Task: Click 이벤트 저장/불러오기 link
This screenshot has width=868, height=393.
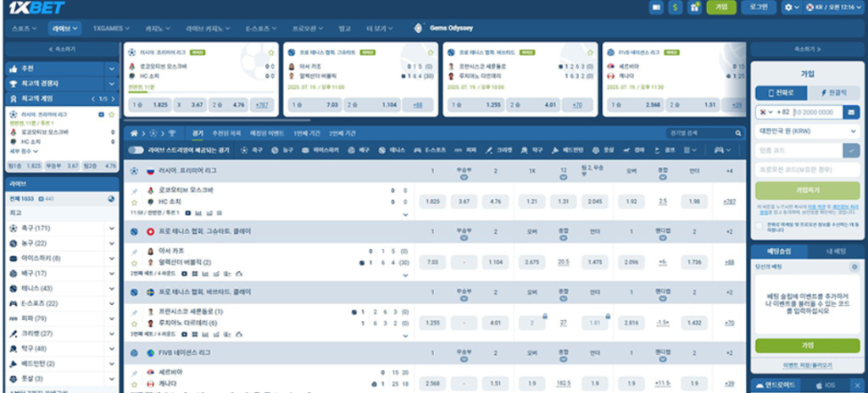Action: point(807,366)
